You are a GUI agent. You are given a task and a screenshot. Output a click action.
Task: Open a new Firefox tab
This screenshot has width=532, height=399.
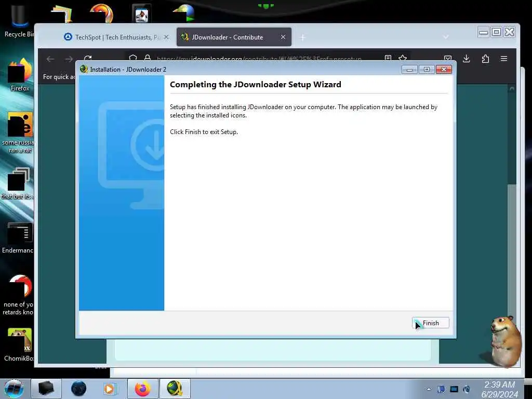coord(303,37)
